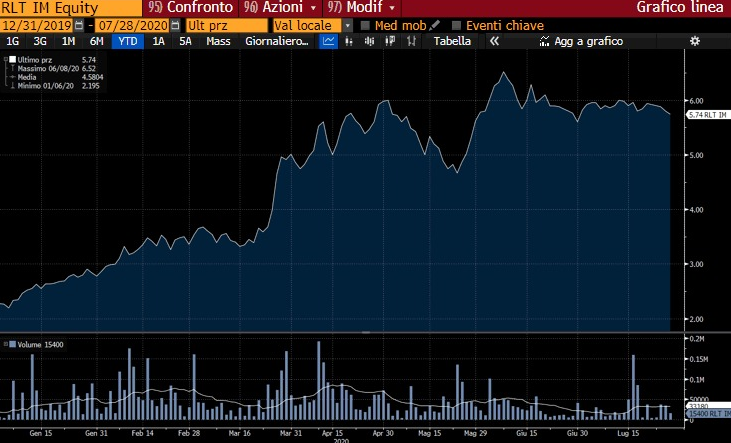Collapse the Volume legend box

6,345
